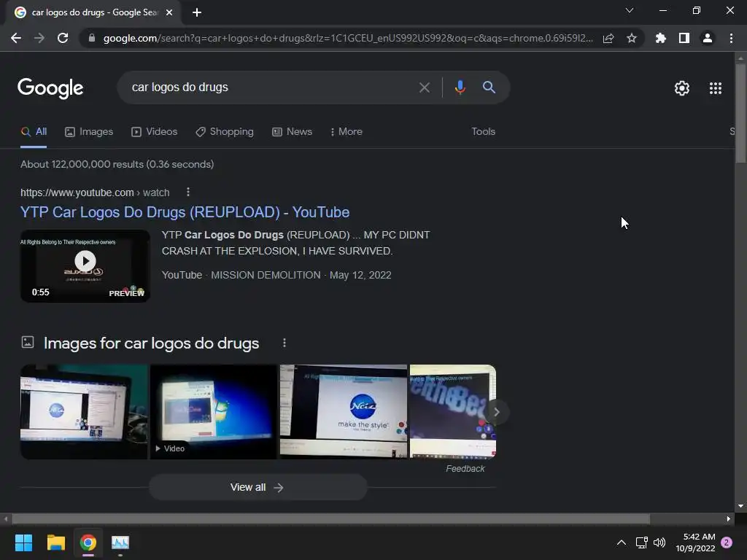Open Google quick settings gear
Viewport: 747px width, 560px height.
682,88
